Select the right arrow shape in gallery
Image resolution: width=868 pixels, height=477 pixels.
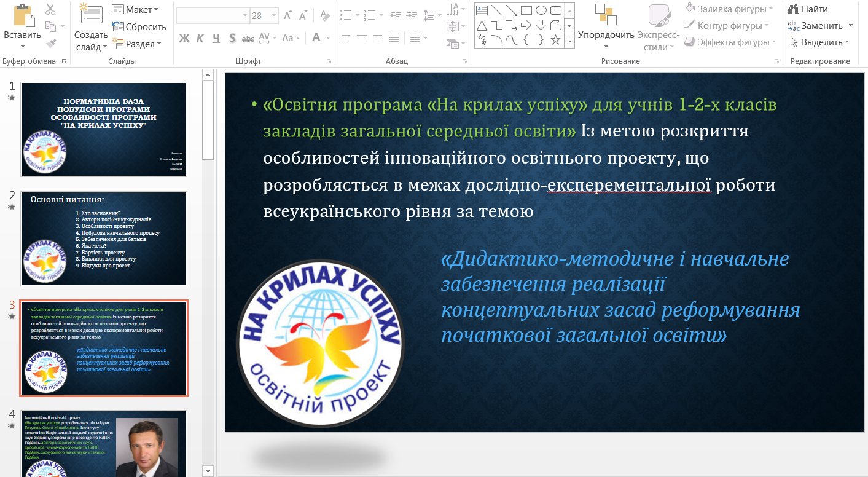pos(526,25)
